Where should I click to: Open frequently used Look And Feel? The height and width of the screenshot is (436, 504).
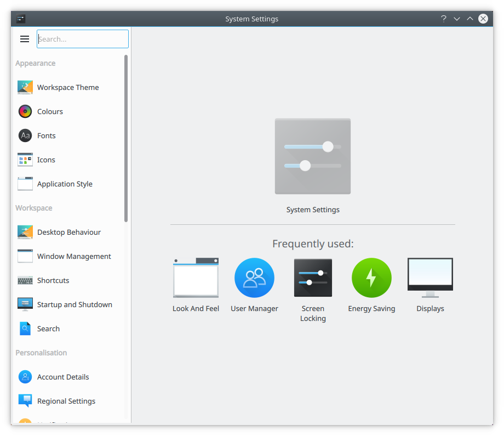[x=196, y=278]
